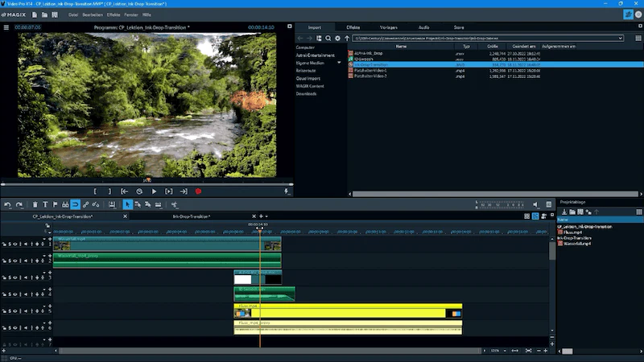
Task: Expand track 2 header dropdown arrow
Action: (x=44, y=256)
